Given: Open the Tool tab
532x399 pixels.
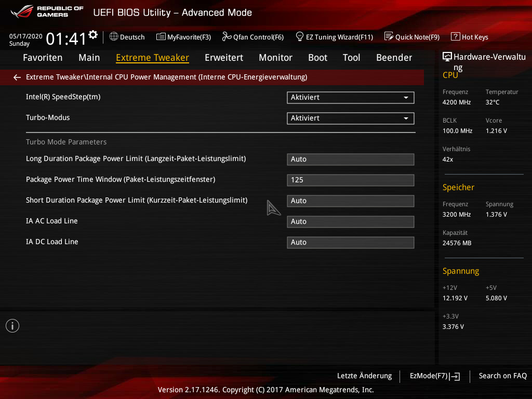Looking at the screenshot, I should tap(352, 58).
